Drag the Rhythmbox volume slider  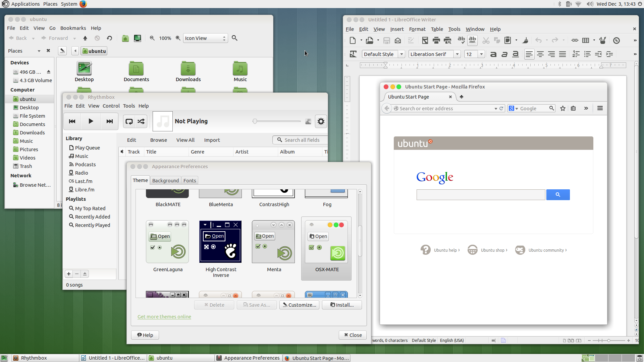point(255,121)
